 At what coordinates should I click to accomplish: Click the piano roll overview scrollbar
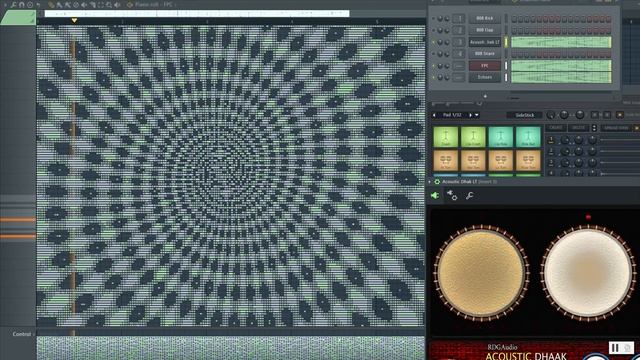tap(197, 13)
